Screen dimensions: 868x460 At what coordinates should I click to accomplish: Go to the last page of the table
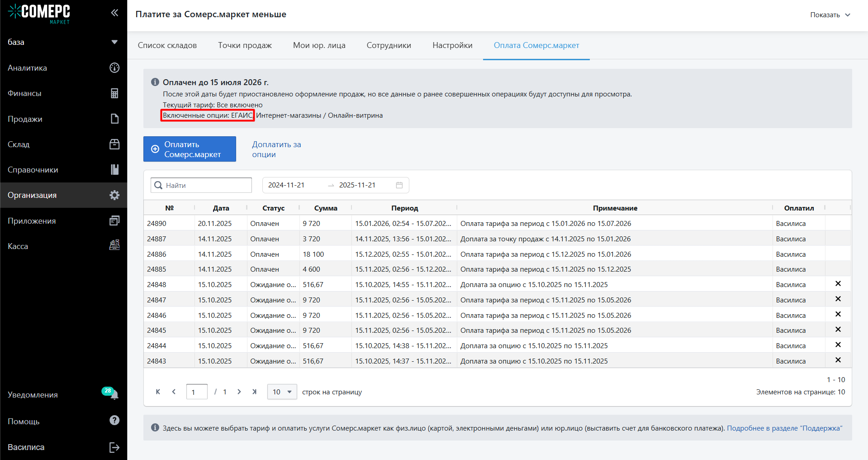click(255, 392)
